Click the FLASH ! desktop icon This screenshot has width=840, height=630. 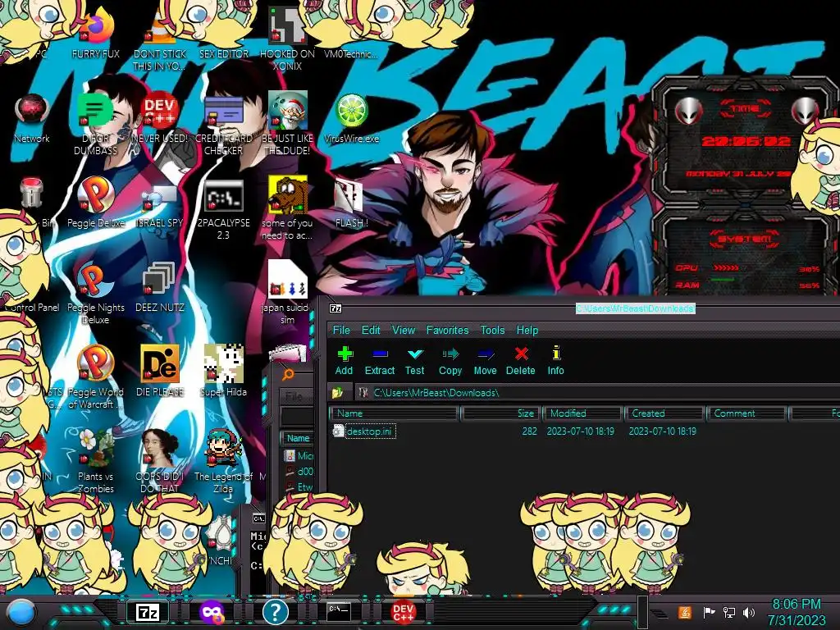[x=350, y=203]
